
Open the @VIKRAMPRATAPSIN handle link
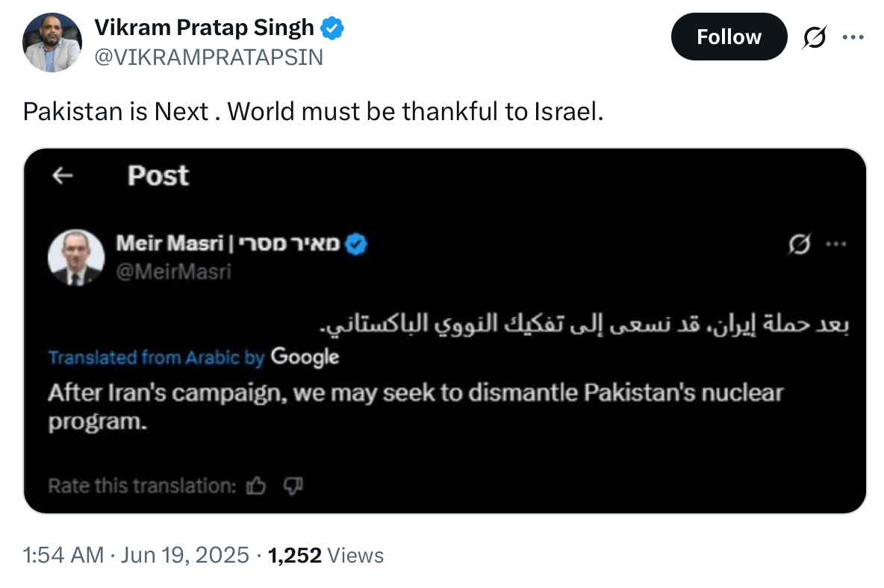point(208,57)
